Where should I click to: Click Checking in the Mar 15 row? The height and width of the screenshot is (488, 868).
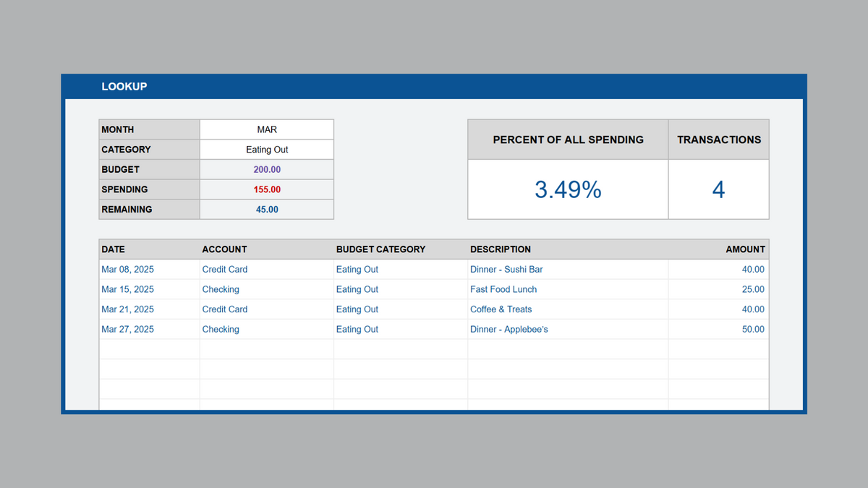pyautogui.click(x=221, y=289)
